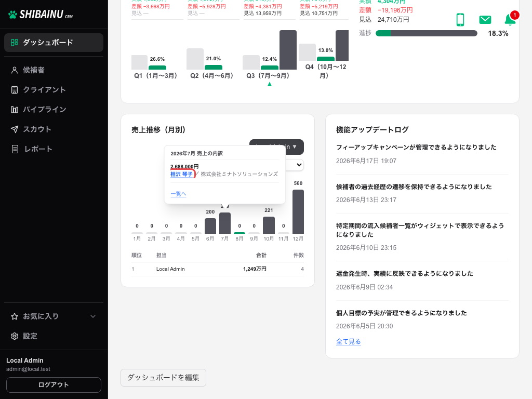Click the favorites star icon

pyautogui.click(x=14, y=316)
